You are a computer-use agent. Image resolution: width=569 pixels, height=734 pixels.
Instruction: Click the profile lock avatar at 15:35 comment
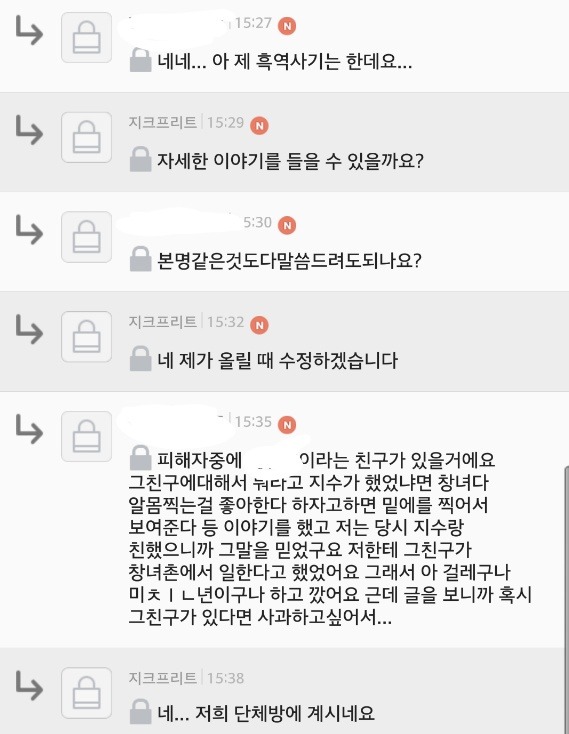click(87, 436)
